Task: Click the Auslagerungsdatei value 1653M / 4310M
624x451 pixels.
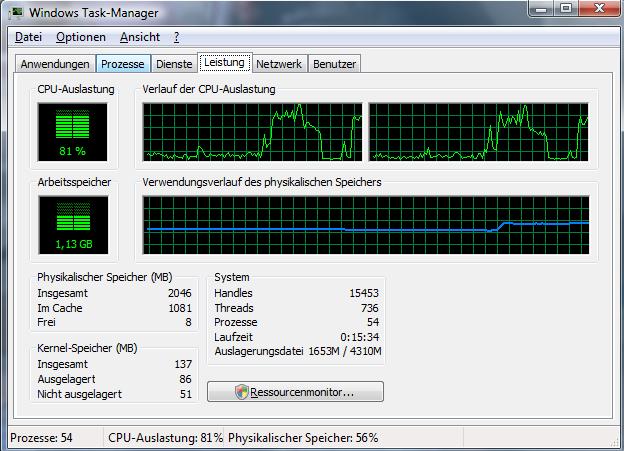Action: tap(345, 351)
